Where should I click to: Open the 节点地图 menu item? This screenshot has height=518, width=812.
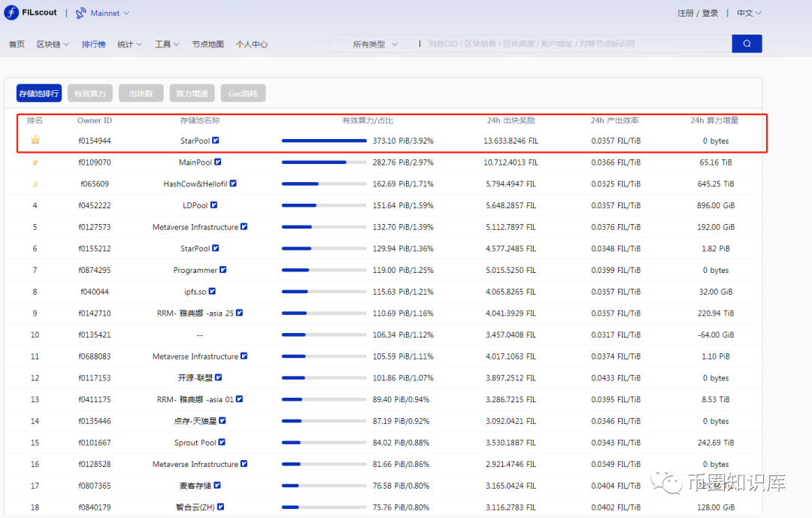pyautogui.click(x=208, y=44)
